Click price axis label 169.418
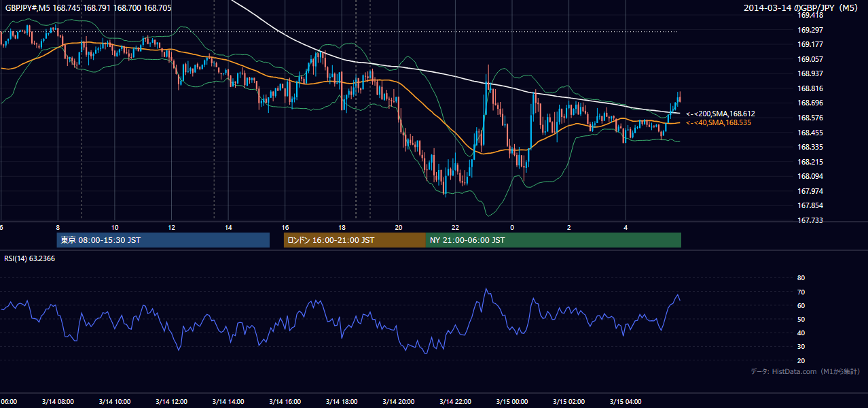The height and width of the screenshot is (408, 868). [810, 15]
